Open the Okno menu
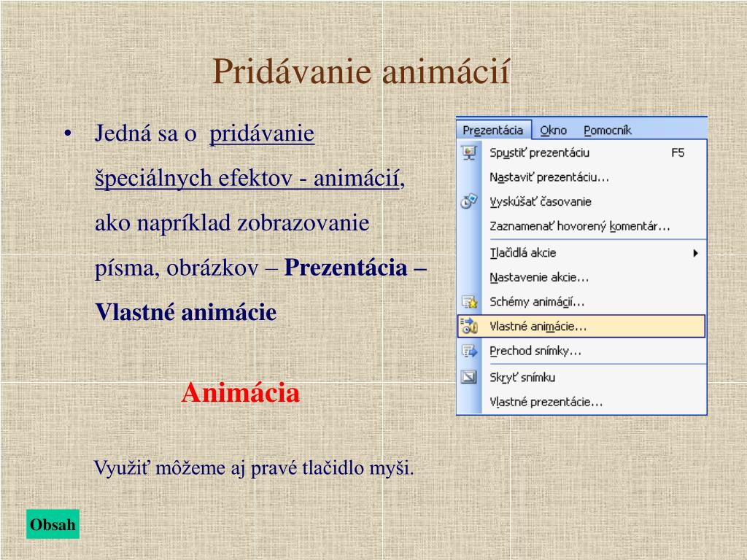This screenshot has height=560, width=747. (x=553, y=130)
